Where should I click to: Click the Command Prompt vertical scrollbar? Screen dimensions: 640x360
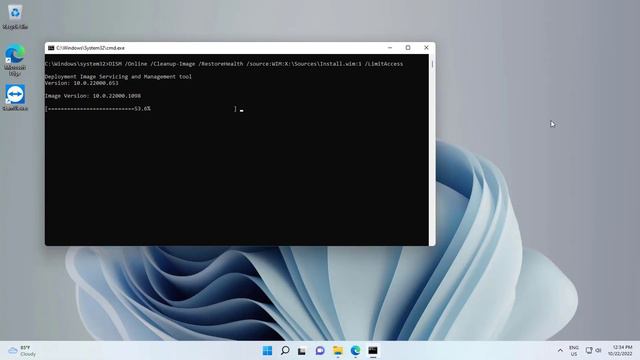432,149
